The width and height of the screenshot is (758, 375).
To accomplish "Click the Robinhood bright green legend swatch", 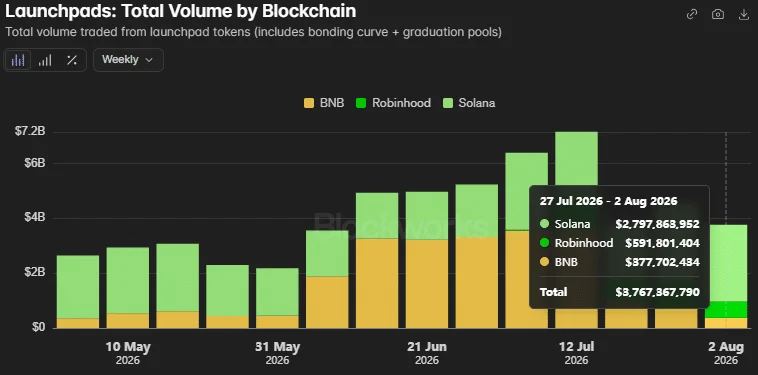I will point(361,103).
